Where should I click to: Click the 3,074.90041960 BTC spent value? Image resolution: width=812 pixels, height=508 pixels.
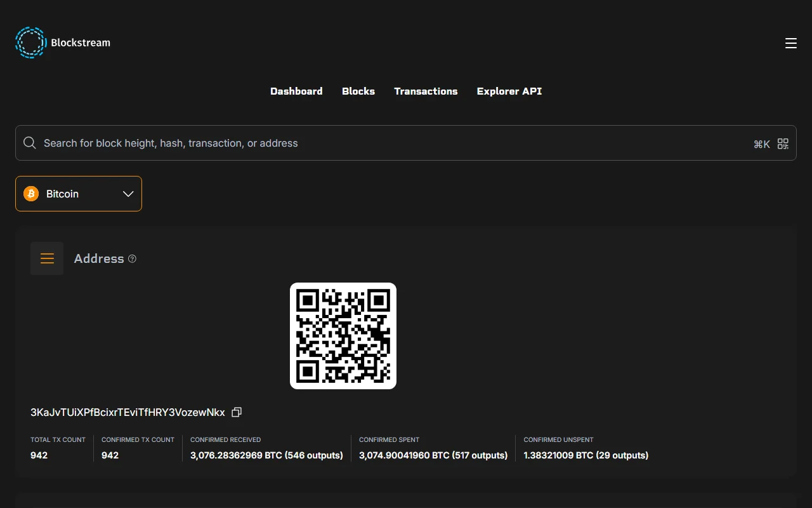pyautogui.click(x=433, y=455)
